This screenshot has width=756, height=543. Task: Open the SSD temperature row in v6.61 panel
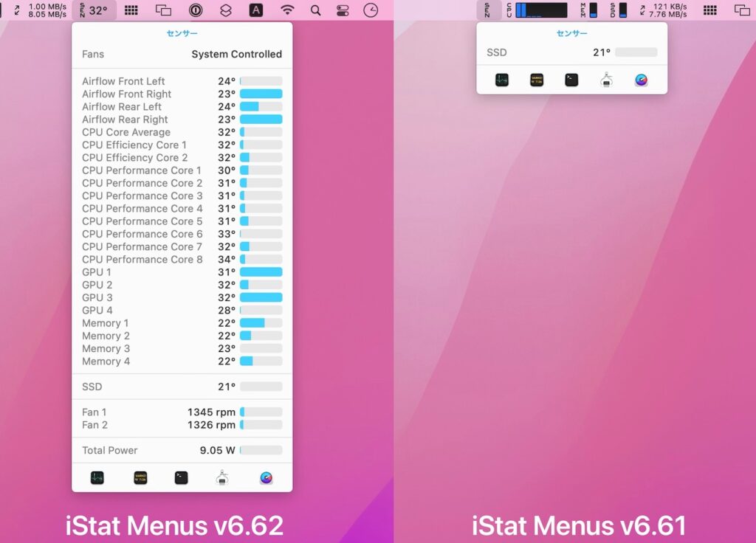572,52
